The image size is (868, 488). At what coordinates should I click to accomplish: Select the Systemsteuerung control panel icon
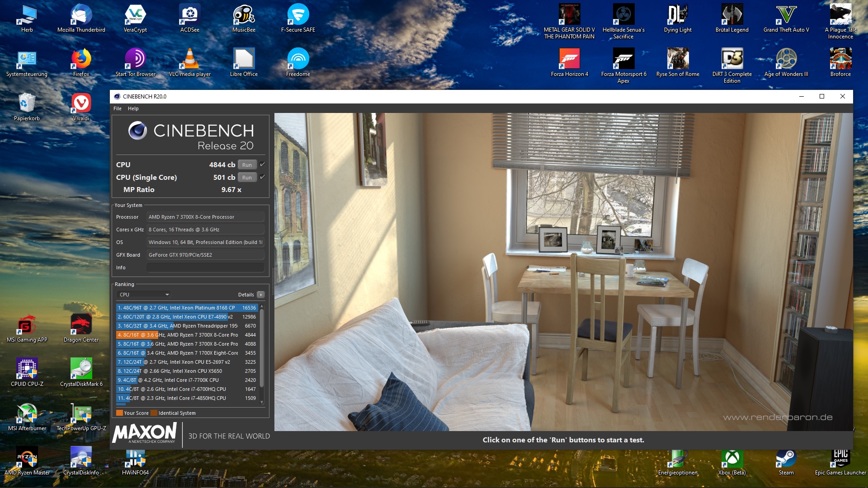(x=27, y=62)
